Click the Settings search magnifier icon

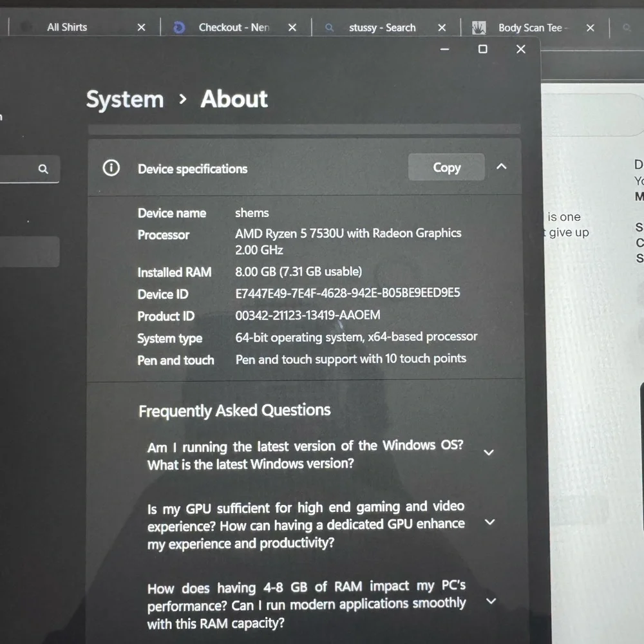tap(43, 169)
